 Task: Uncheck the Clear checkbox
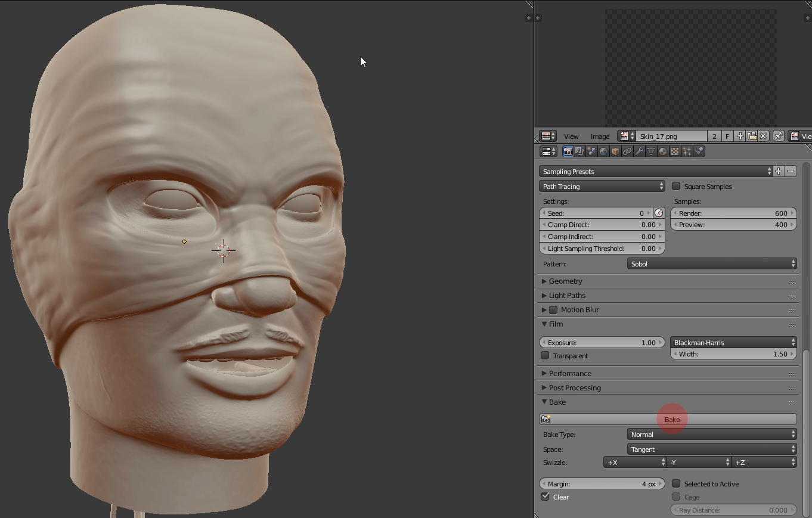pos(545,497)
